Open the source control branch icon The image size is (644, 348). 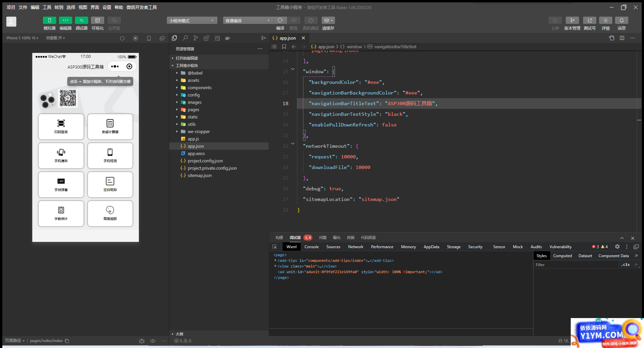click(x=196, y=38)
